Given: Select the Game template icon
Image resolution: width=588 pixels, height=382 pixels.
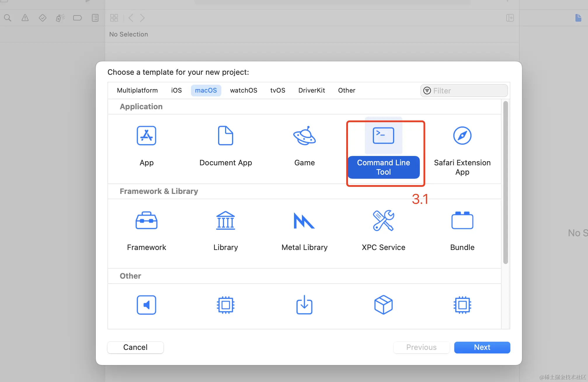Looking at the screenshot, I should (x=304, y=136).
